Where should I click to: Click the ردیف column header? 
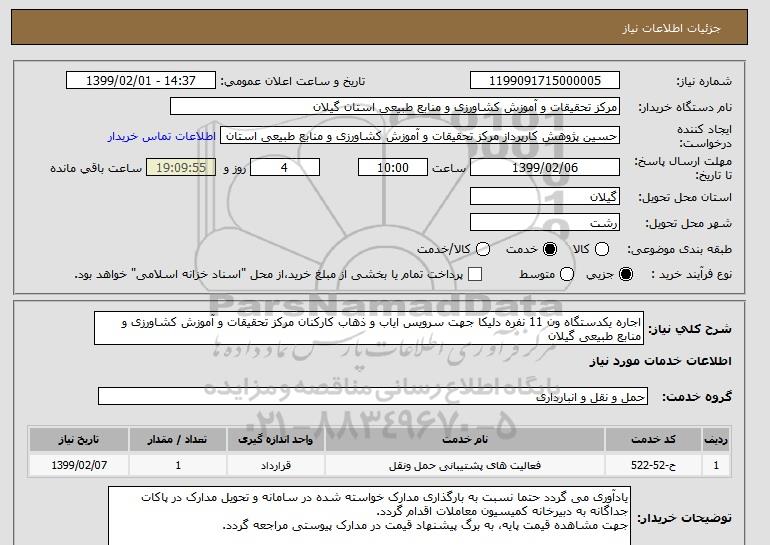[x=716, y=439]
